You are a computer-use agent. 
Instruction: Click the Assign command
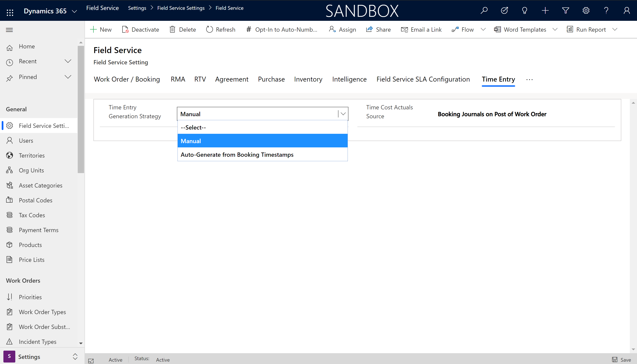(342, 30)
